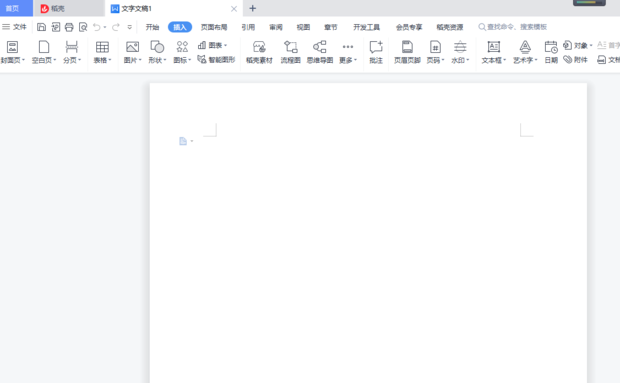Click the Watermark (水印) icon
Image resolution: width=620 pixels, height=383 pixels.
point(460,47)
